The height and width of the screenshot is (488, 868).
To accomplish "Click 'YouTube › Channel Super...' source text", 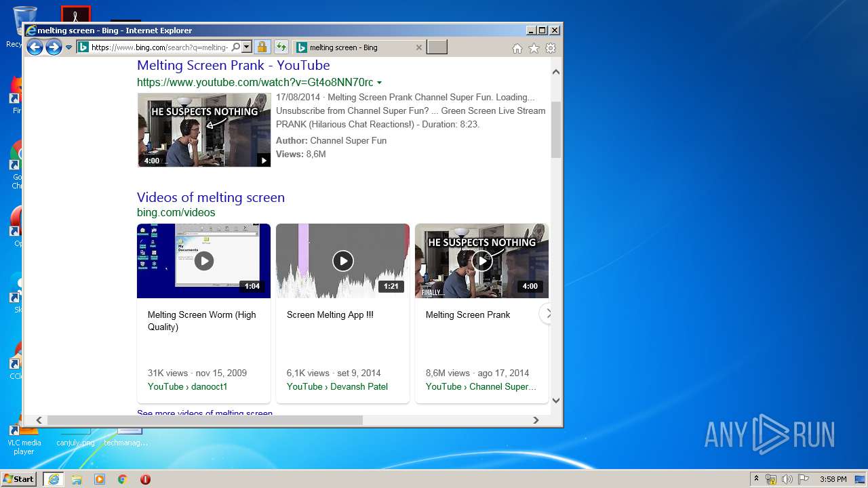I will pos(481,386).
